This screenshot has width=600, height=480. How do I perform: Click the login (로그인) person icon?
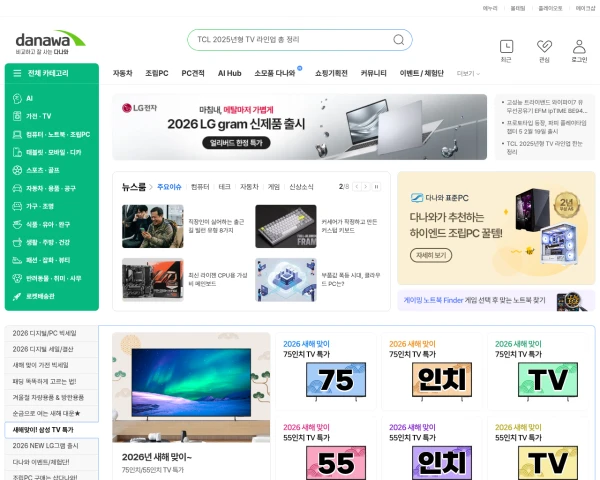point(579,47)
